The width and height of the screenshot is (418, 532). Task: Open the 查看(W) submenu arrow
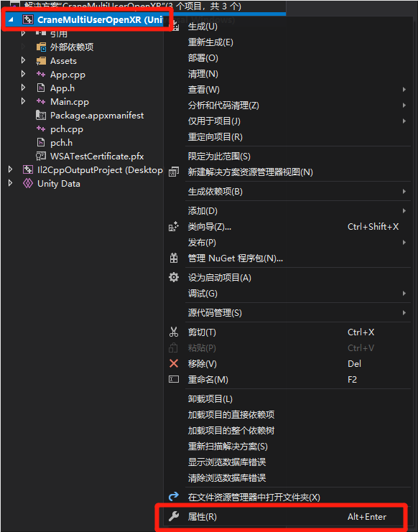[404, 90]
